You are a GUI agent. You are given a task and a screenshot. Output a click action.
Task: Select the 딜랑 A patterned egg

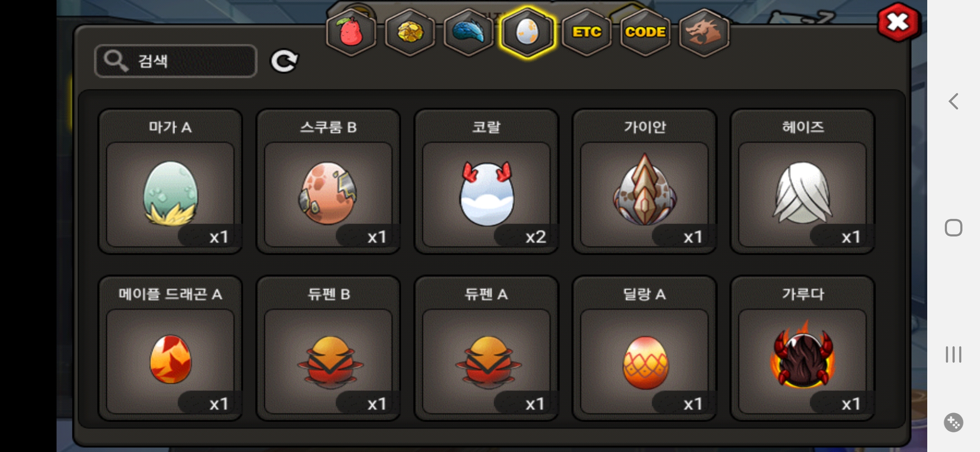tap(645, 348)
